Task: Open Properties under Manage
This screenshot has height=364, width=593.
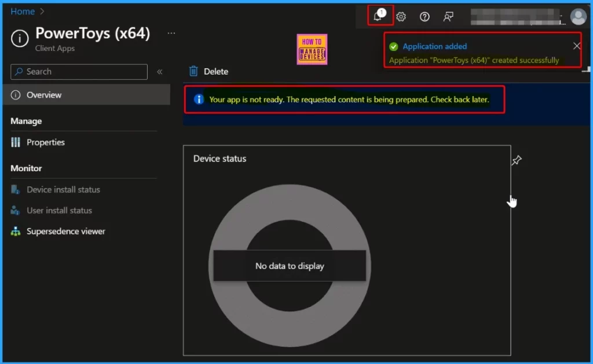Action: pyautogui.click(x=45, y=142)
